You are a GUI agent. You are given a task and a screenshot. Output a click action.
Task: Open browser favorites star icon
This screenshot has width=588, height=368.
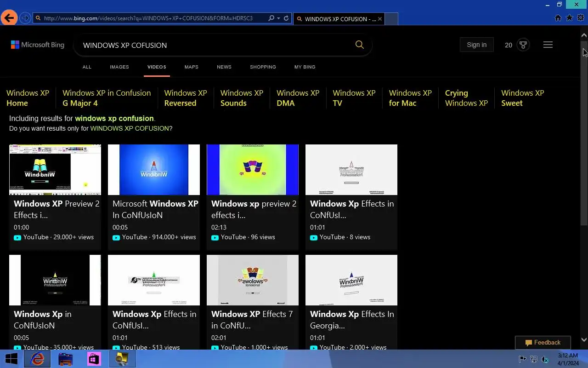point(569,18)
